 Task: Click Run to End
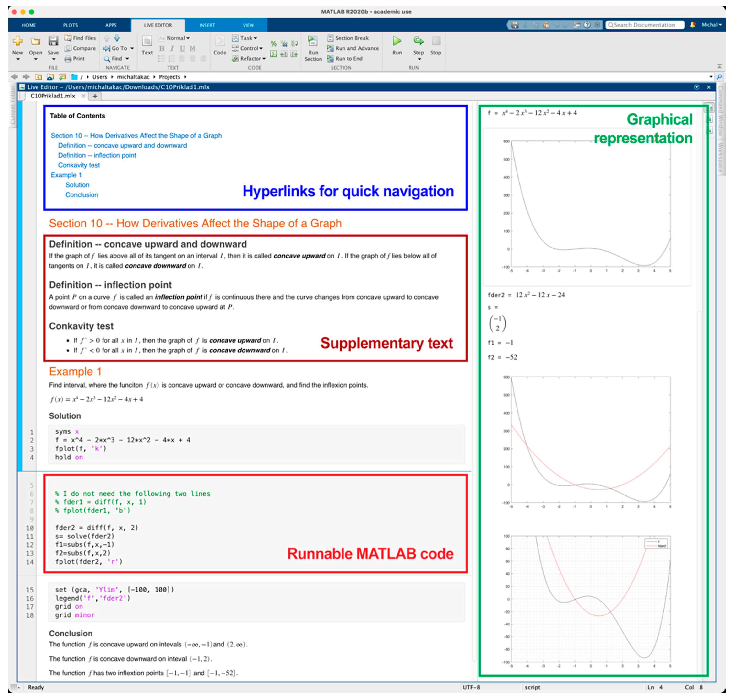[345, 59]
